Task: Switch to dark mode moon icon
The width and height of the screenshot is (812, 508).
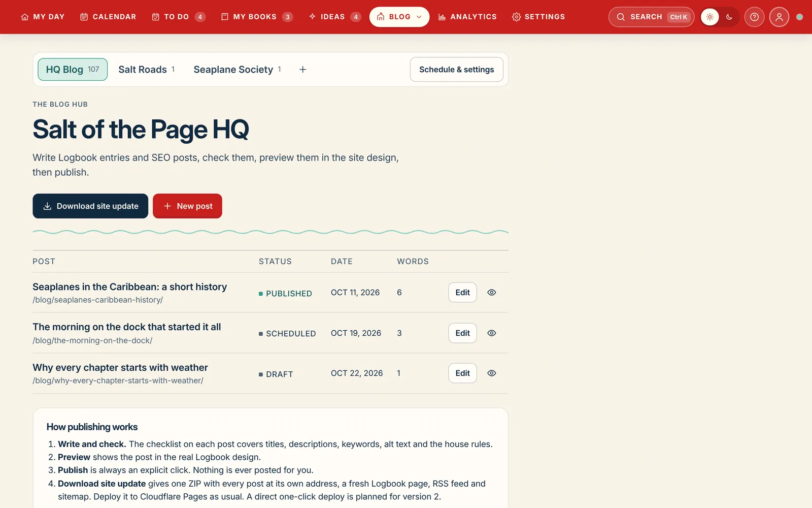Action: [x=729, y=17]
